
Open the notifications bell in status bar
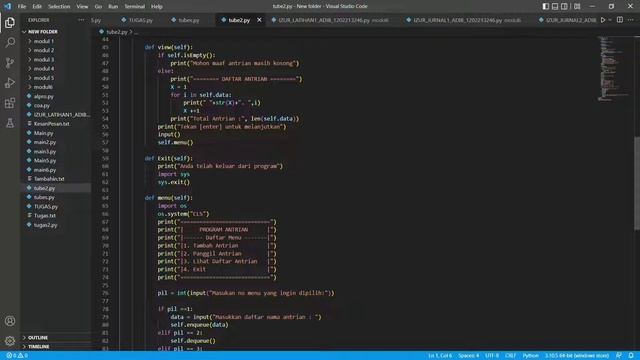click(631, 356)
